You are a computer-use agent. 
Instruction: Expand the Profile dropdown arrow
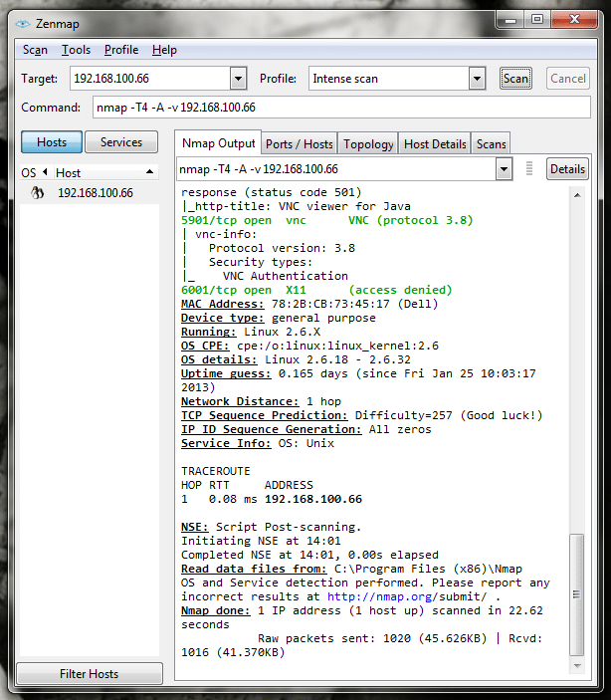tap(477, 79)
